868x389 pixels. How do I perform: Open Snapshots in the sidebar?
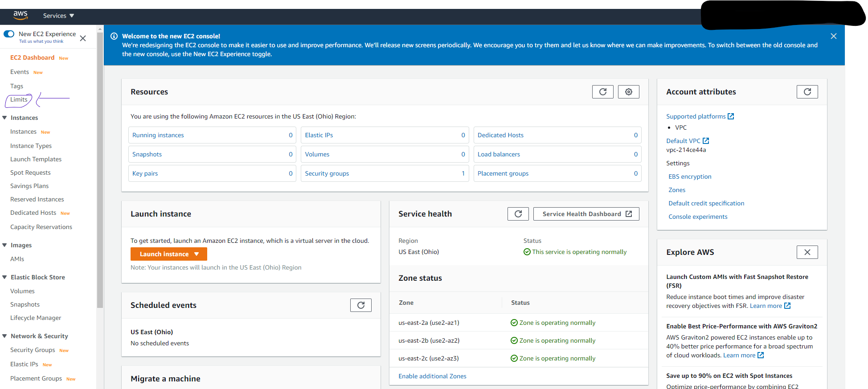[25, 304]
